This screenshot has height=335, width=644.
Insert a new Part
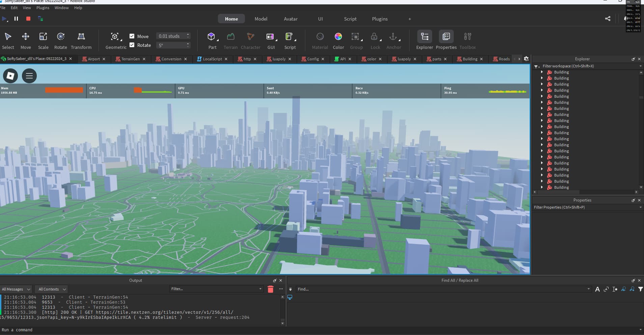pos(212,37)
